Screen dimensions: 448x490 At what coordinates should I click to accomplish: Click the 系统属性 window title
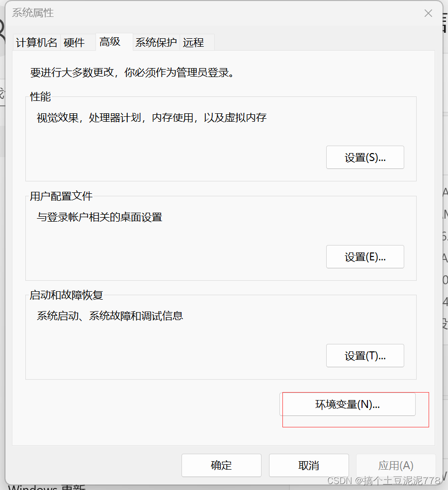tap(33, 13)
